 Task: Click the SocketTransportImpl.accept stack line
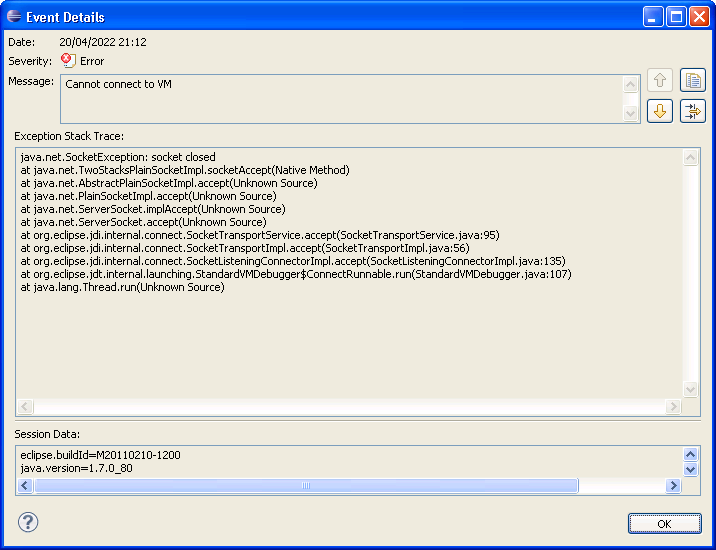245,248
